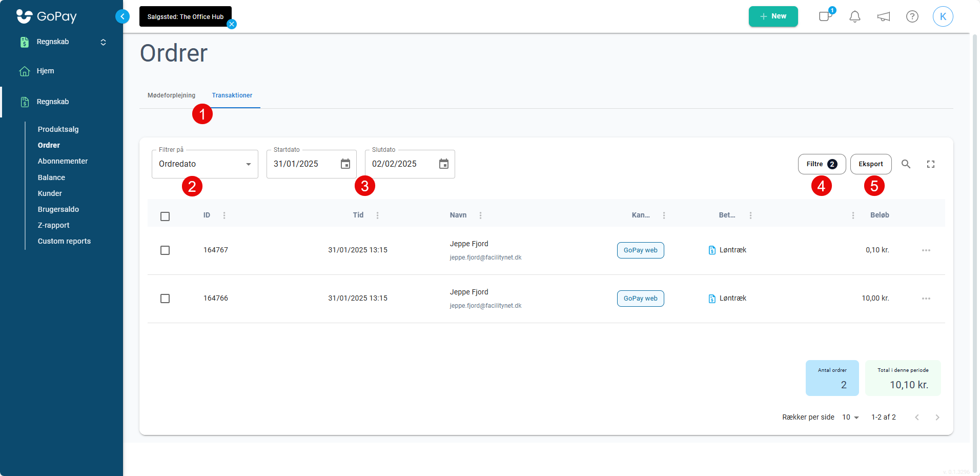This screenshot has width=980, height=476.
Task: Change the rows per page dropdown
Action: [850, 418]
